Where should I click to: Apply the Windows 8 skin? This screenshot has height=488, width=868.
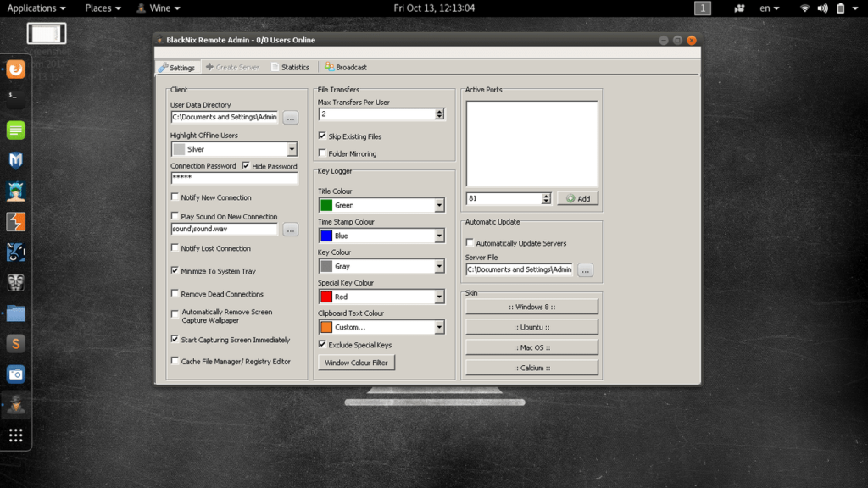(x=531, y=307)
